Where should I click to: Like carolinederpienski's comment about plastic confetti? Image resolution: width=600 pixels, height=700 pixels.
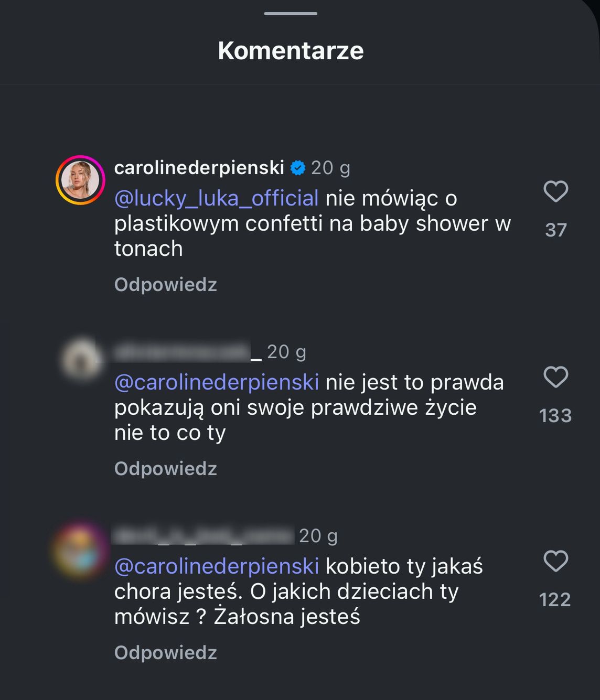[555, 191]
